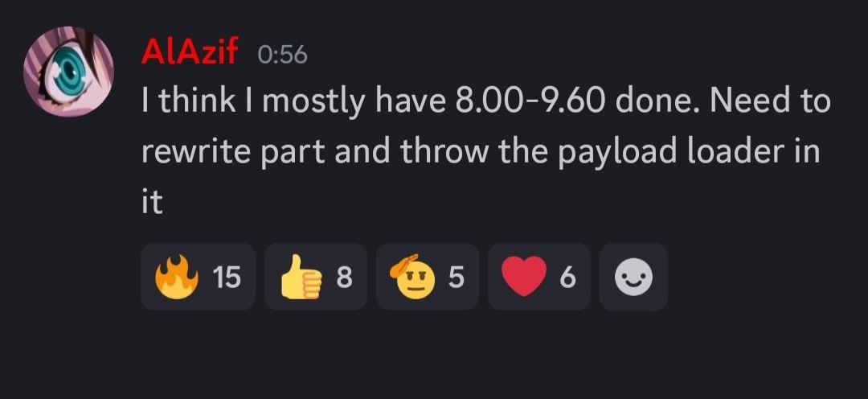Click the count 6 on heart reaction
The image size is (868, 399).
pyautogui.click(x=568, y=277)
